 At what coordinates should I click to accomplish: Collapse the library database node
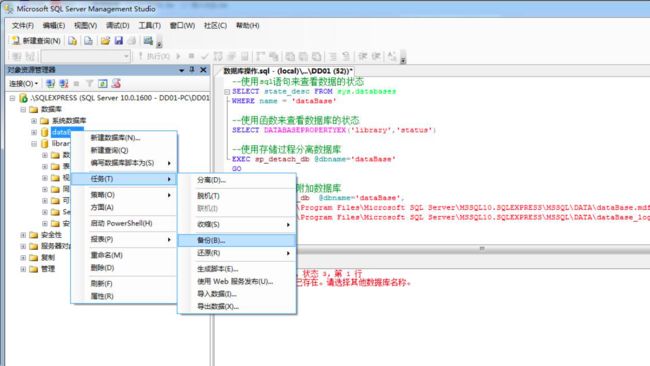click(x=34, y=144)
